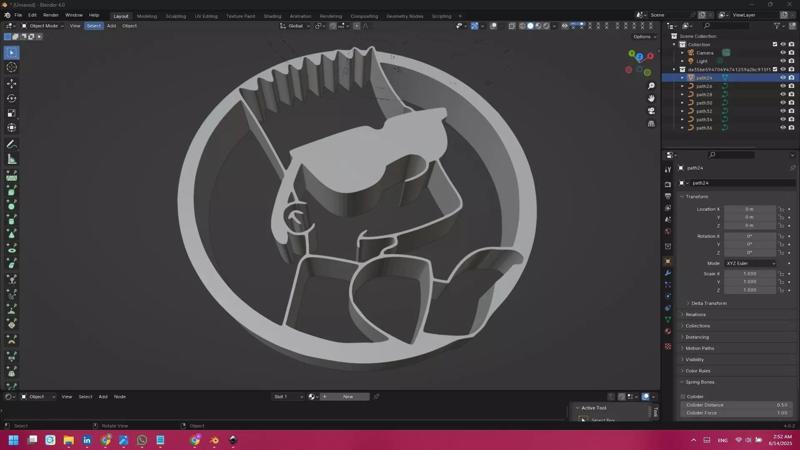800x450 pixels.
Task: Disable path34 render camera icon
Action: pyautogui.click(x=791, y=119)
